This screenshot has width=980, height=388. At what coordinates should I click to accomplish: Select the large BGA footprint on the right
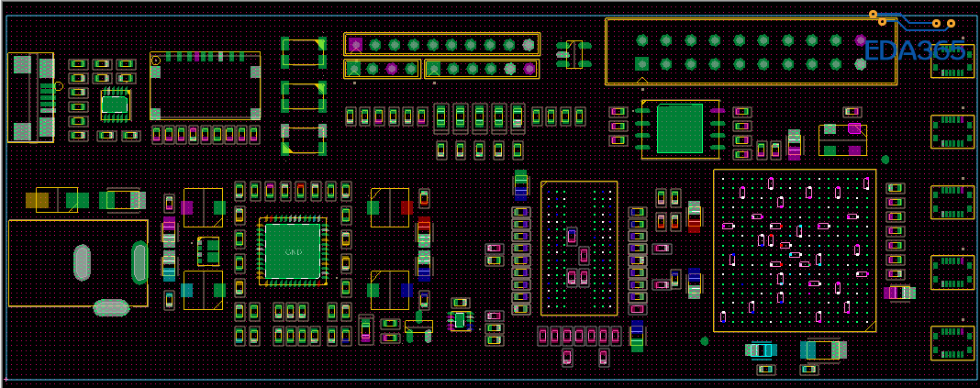click(795, 249)
